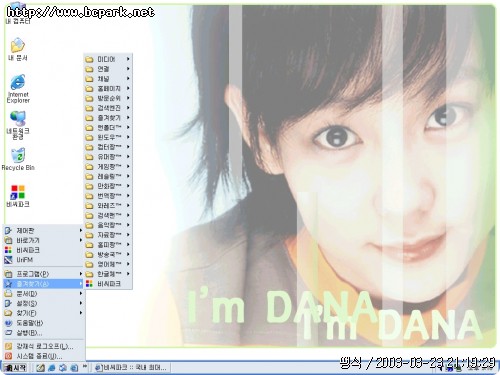Click the third quick launch taskbar icon
This screenshot has height=375, width=500.
tap(63, 368)
